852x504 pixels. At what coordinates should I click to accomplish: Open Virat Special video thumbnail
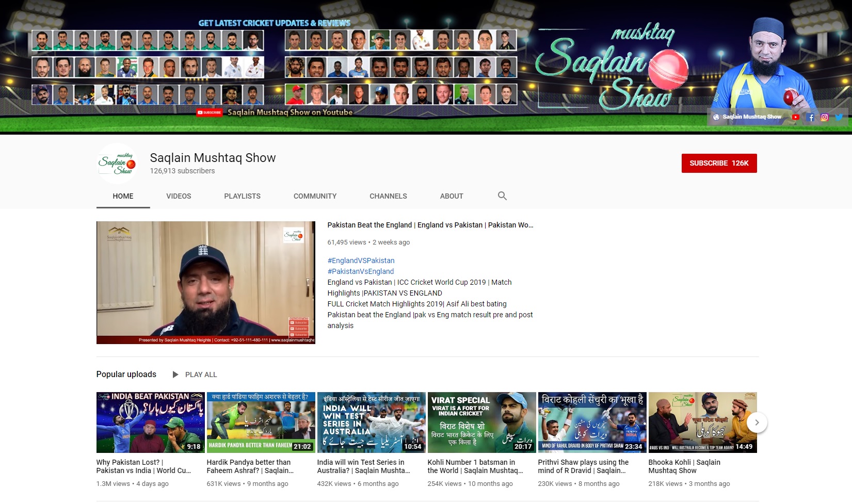coord(482,422)
